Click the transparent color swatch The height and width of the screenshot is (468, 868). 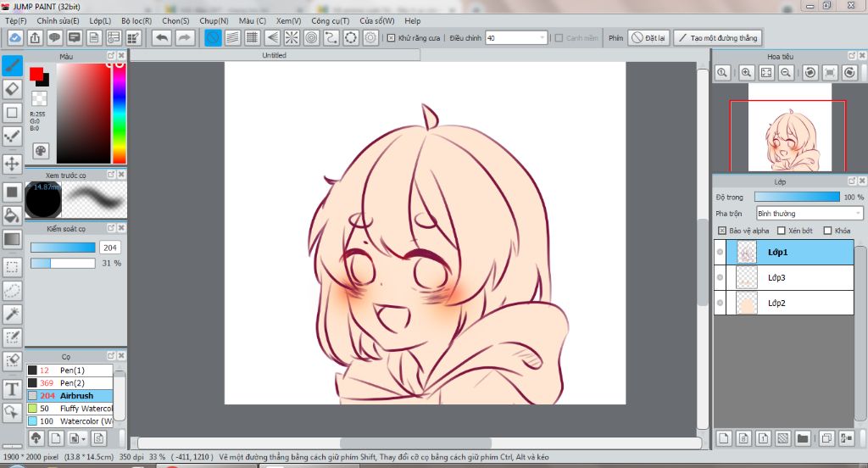tap(39, 98)
